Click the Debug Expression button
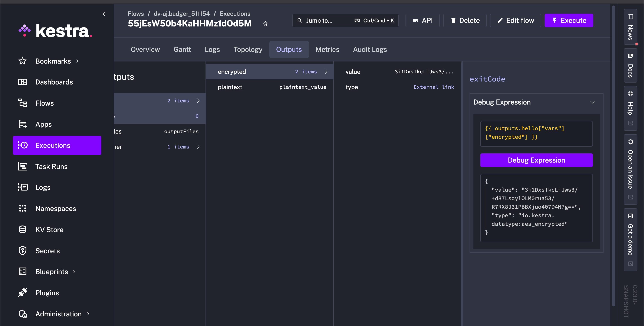 tap(536, 160)
